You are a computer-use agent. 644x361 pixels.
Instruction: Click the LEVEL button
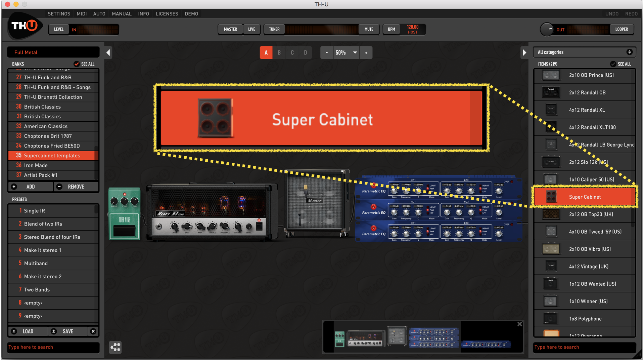(x=59, y=29)
